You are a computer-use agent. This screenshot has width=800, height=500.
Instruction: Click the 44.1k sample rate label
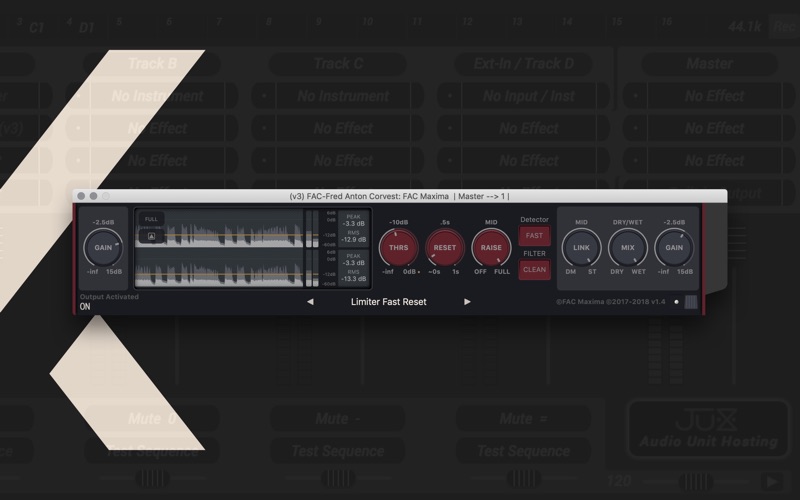click(x=744, y=27)
